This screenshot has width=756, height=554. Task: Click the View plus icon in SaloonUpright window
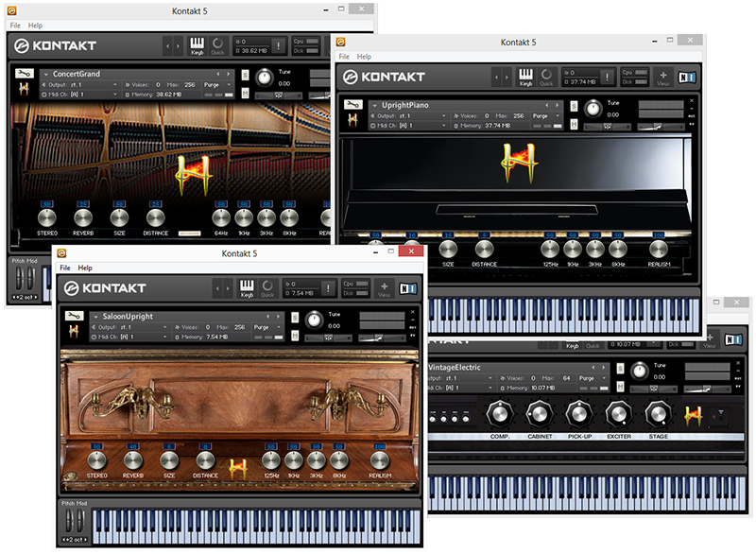tap(385, 288)
